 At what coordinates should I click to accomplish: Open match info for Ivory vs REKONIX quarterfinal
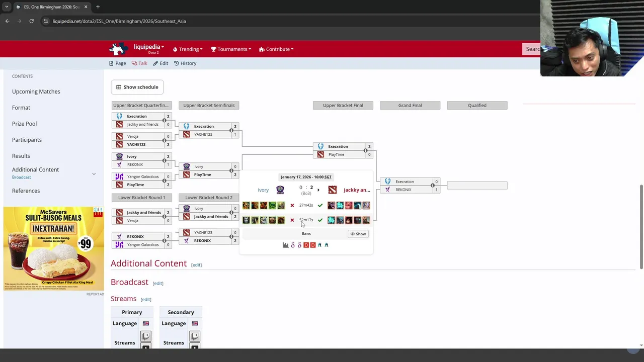pos(165,160)
